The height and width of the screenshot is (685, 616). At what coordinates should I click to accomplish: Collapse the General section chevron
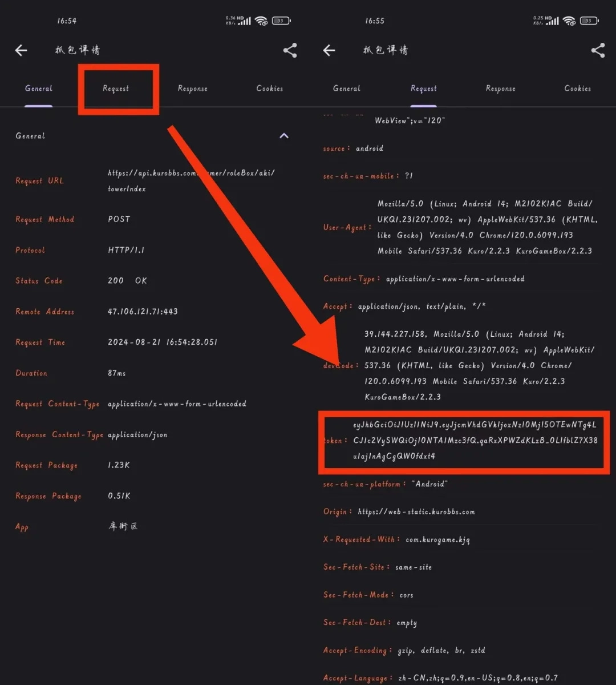coord(284,136)
